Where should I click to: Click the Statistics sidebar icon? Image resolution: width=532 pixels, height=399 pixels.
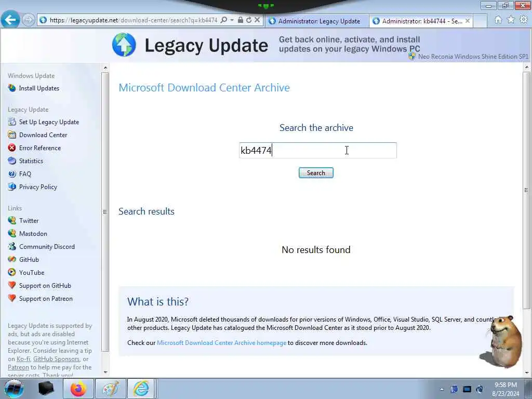(x=12, y=161)
